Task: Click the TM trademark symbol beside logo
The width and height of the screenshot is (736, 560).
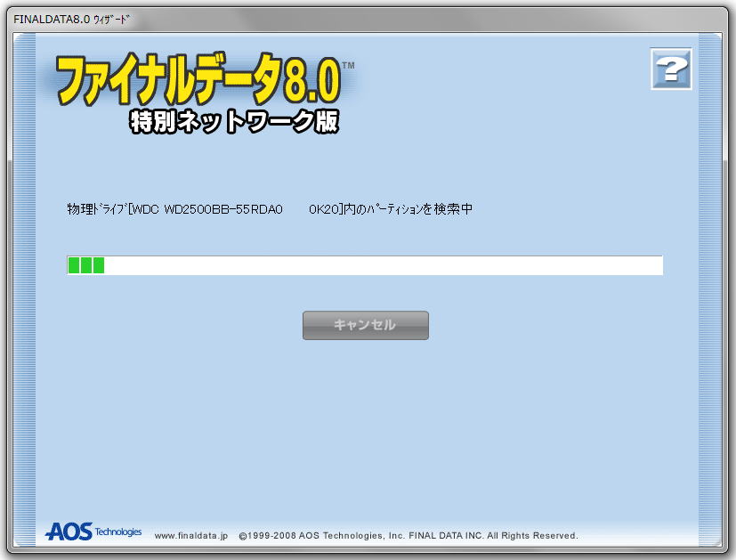Action: 348,65
